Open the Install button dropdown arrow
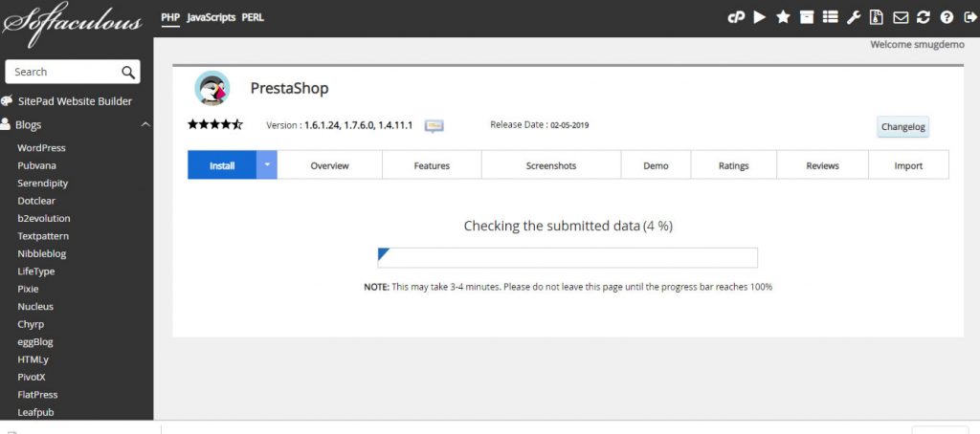The height and width of the screenshot is (434, 980). pos(267,164)
